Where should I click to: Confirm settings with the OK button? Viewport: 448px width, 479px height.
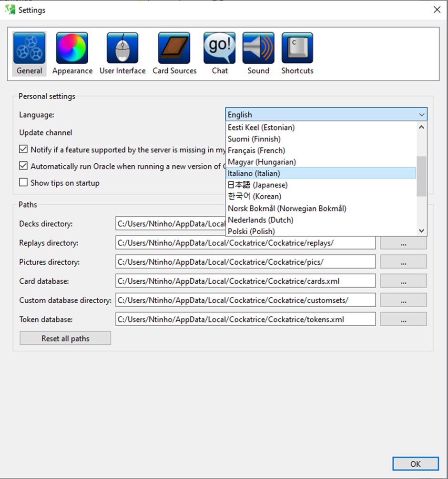click(415, 464)
